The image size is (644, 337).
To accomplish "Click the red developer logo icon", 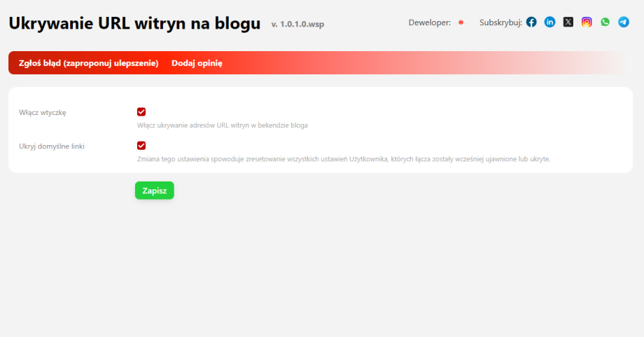I will coord(461,22).
